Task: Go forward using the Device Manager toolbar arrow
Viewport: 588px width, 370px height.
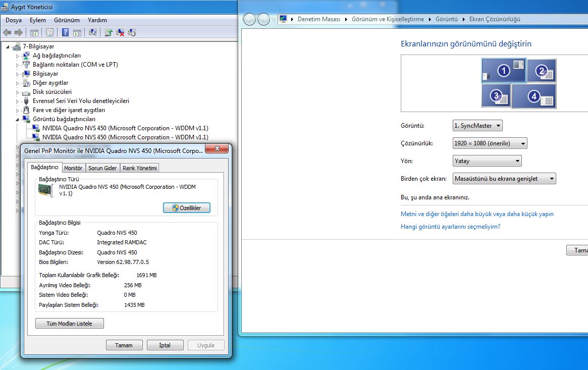Action: [18, 33]
